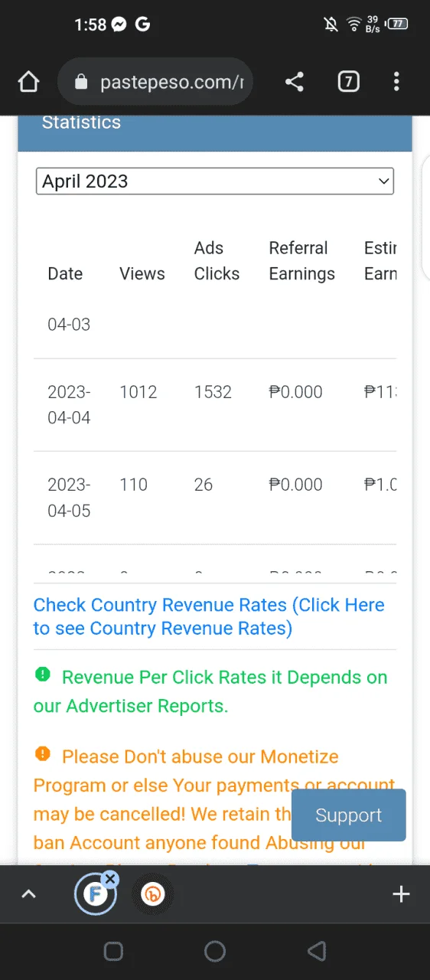The height and width of the screenshot is (980, 430).
Task: Tap the Android home circle button
Action: pyautogui.click(x=215, y=951)
